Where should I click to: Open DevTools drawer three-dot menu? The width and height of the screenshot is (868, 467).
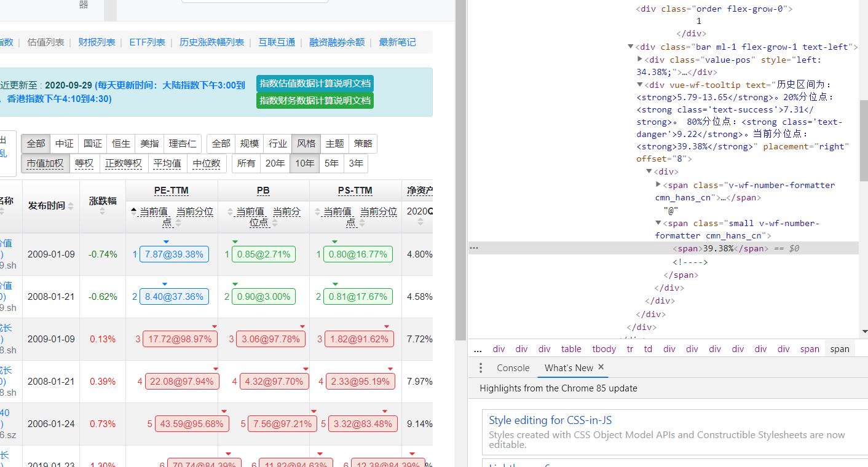click(481, 367)
